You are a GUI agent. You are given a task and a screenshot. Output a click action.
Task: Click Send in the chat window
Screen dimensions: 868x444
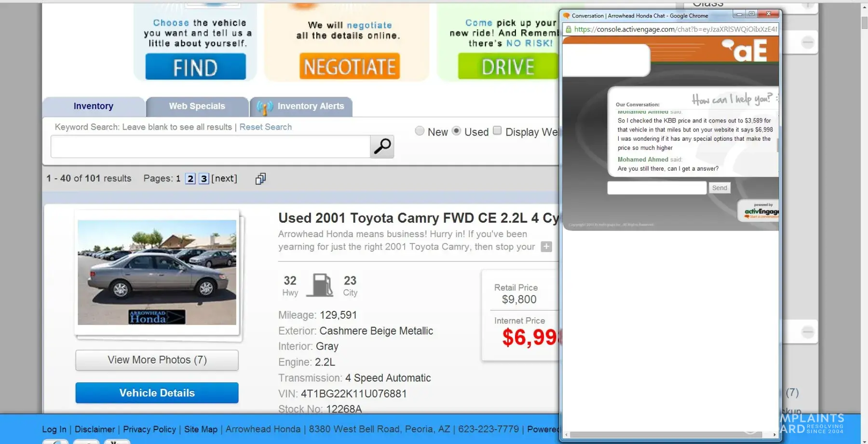pos(719,188)
